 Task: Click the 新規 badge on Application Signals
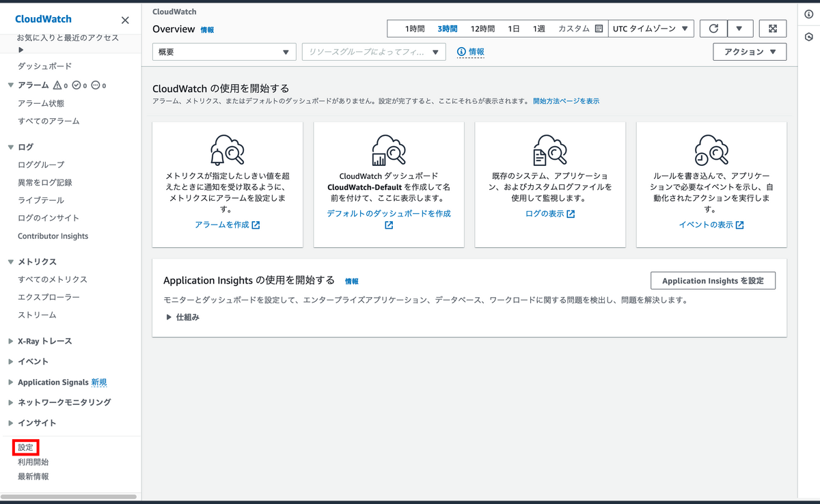[x=99, y=382]
